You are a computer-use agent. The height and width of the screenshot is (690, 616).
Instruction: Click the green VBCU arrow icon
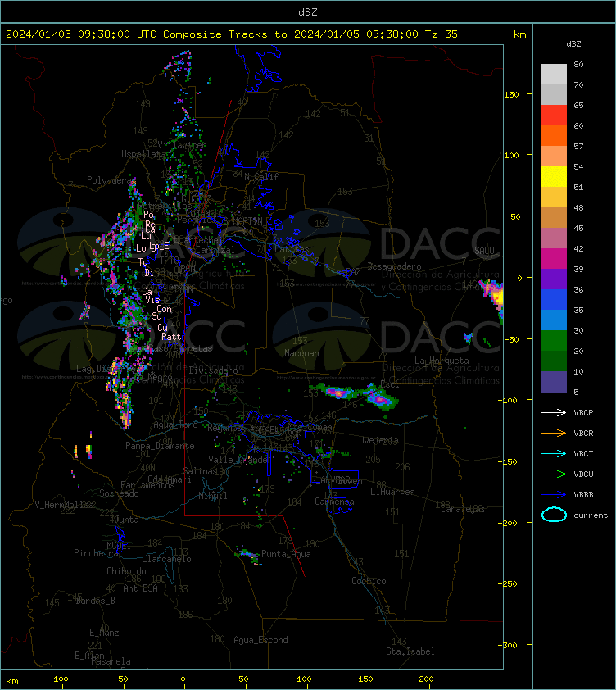click(x=554, y=474)
